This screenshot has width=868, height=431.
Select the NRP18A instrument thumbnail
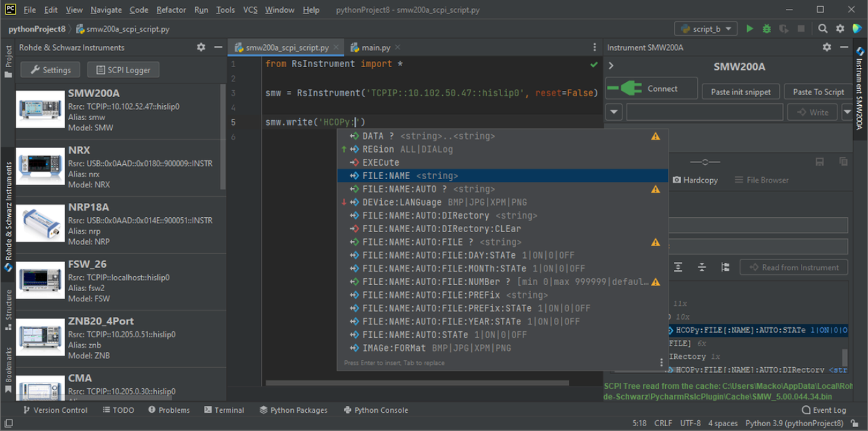(x=40, y=224)
